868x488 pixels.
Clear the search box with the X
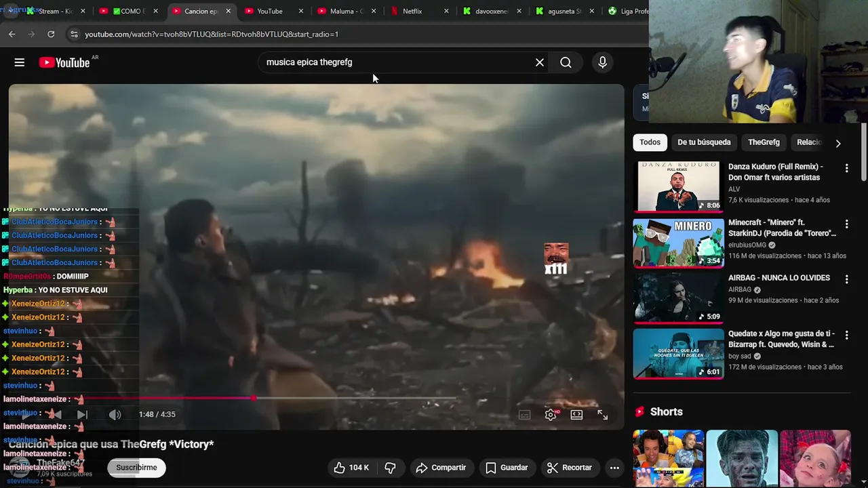540,62
